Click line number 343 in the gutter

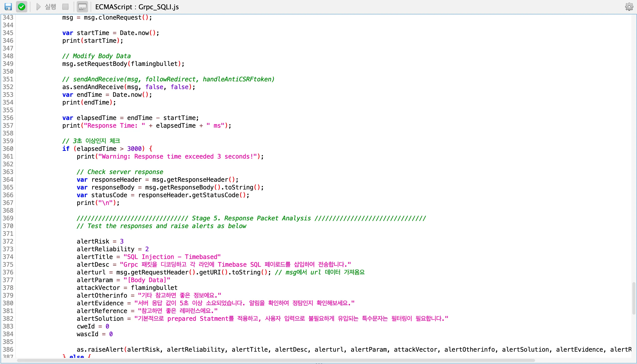(x=8, y=17)
